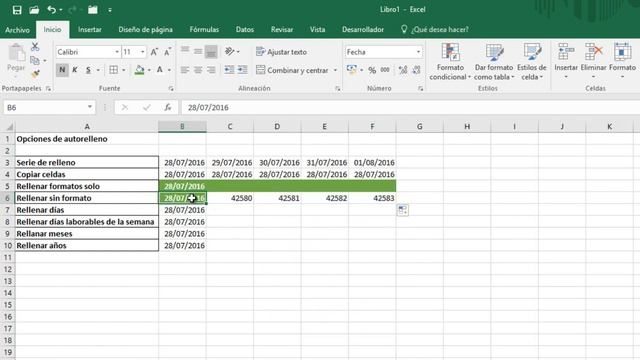
Task: Toggle underline S formatting
Action: coord(88,70)
